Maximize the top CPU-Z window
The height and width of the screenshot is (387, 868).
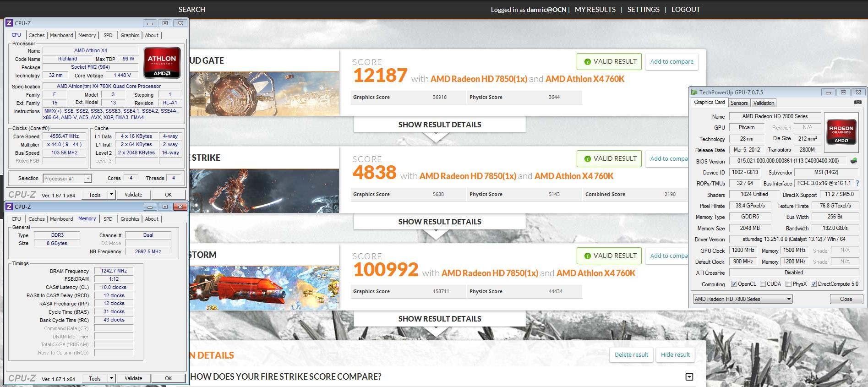coord(165,23)
